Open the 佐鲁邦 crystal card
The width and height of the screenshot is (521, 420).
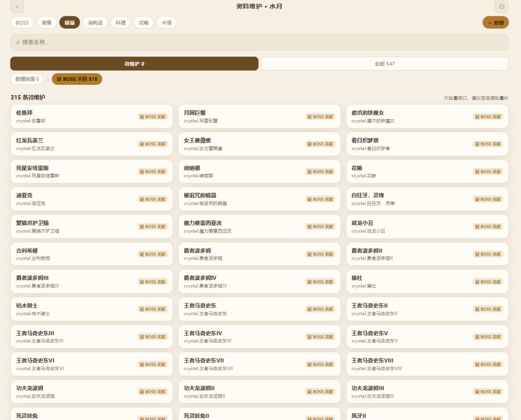click(92, 117)
